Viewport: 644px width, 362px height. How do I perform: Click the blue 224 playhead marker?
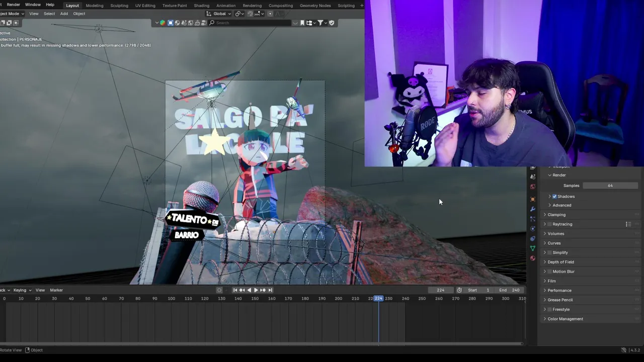click(x=378, y=299)
